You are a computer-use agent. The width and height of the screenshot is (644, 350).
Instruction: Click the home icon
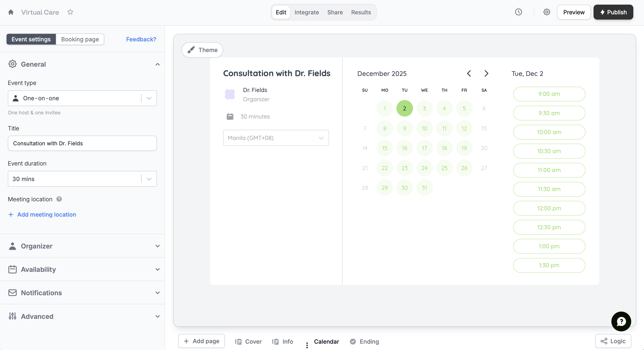click(x=11, y=12)
